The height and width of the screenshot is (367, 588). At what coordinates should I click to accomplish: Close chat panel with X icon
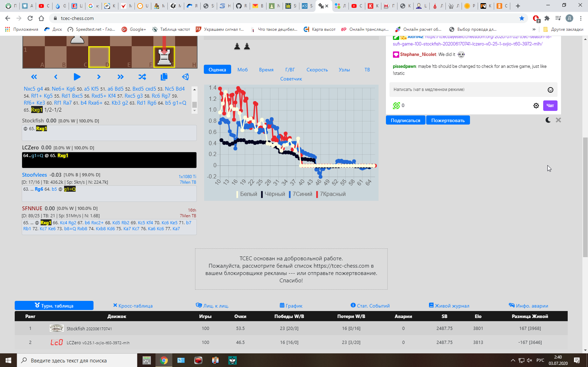coord(558,120)
